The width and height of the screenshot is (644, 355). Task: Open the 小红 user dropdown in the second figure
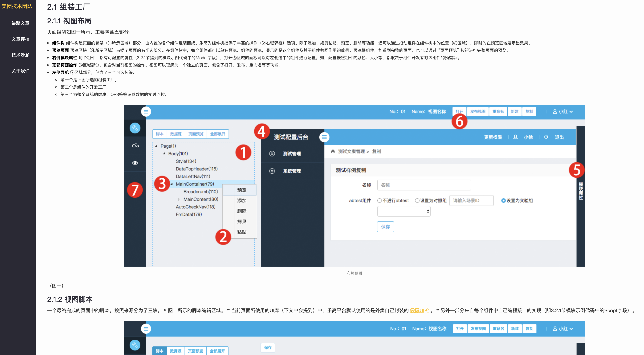(x=563, y=329)
